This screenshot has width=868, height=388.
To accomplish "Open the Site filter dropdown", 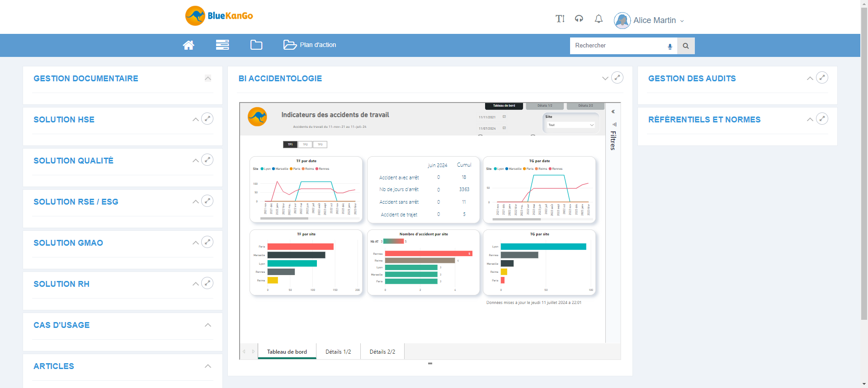I will click(x=571, y=125).
